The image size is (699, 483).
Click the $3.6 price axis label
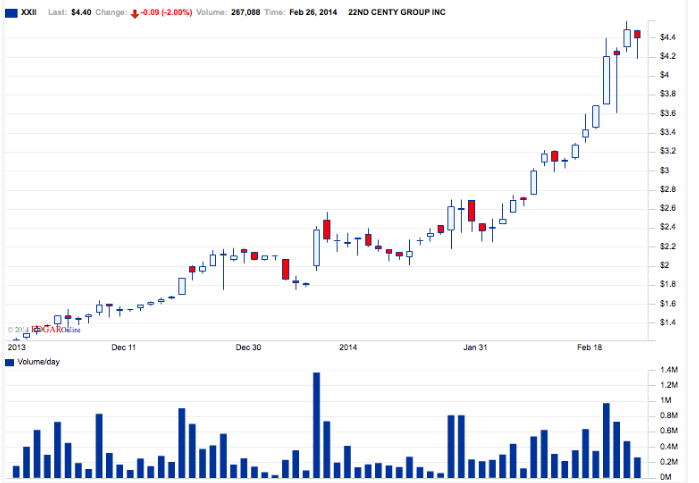(x=667, y=113)
